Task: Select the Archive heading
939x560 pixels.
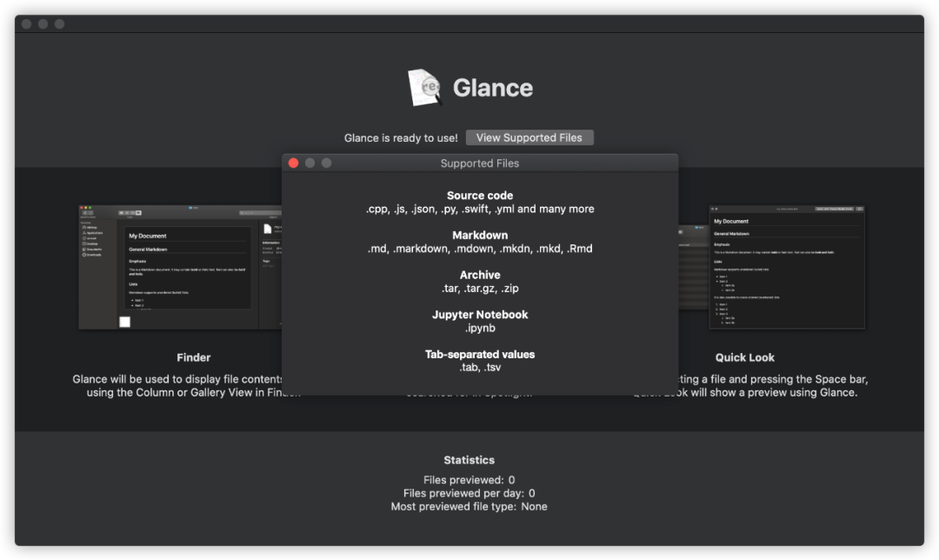Action: tap(480, 275)
